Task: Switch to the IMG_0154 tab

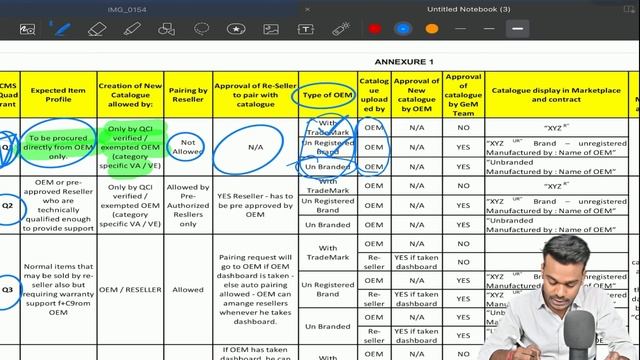Action: [127, 9]
